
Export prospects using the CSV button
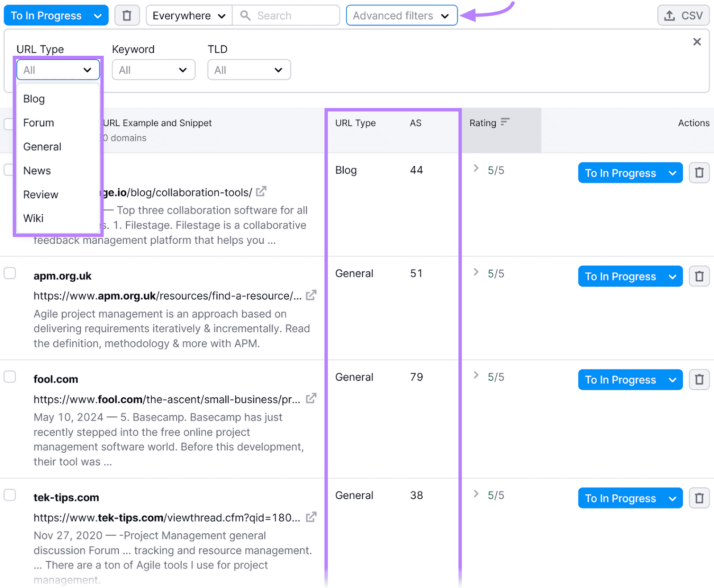[683, 16]
